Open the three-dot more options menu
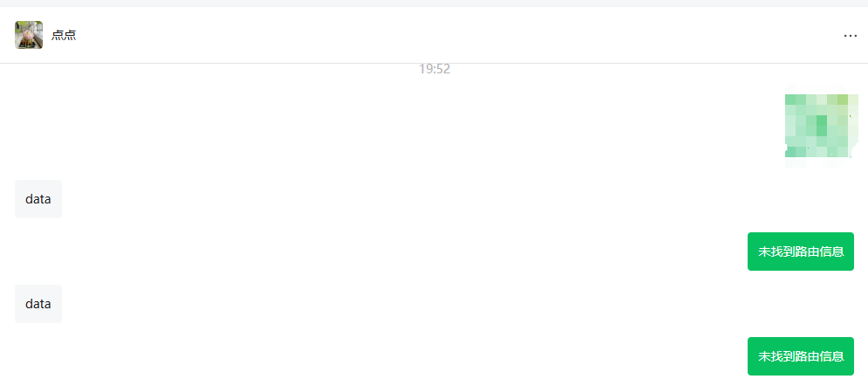Screen dimensions: 868x379 click(851, 36)
